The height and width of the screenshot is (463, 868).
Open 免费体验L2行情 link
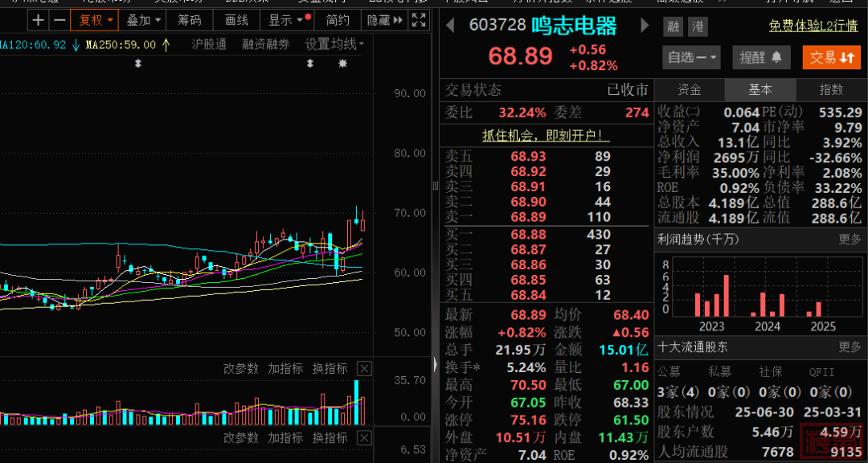(x=813, y=27)
